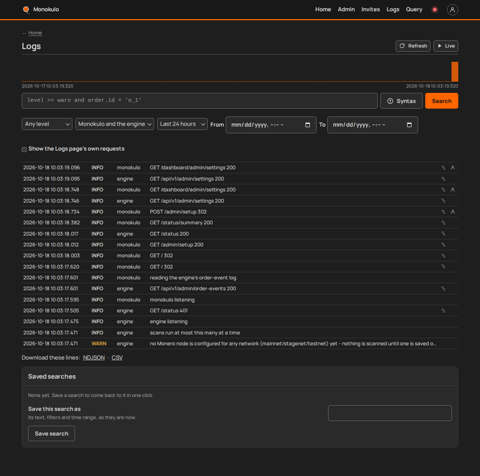480x476 pixels.
Task: Focus the From date input
Action: tap(271, 125)
